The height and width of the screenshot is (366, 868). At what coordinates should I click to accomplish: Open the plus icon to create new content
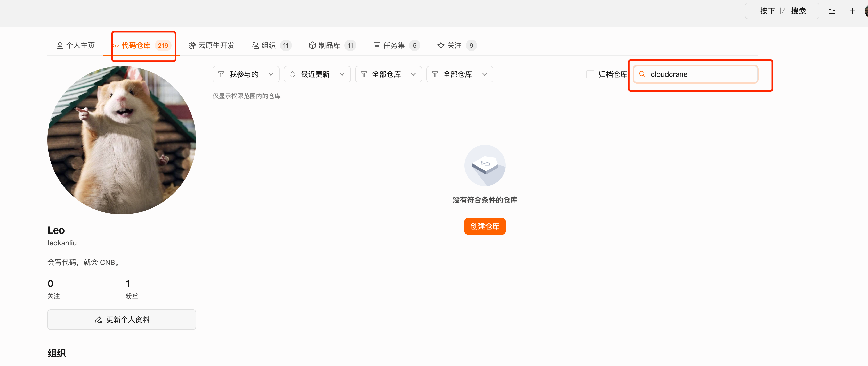click(852, 11)
